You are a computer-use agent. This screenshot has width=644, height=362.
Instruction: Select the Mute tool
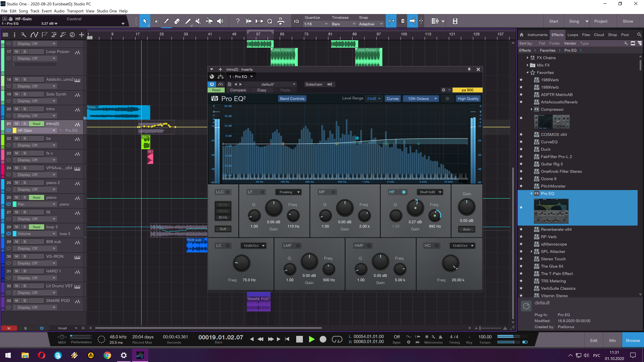[x=198, y=21]
